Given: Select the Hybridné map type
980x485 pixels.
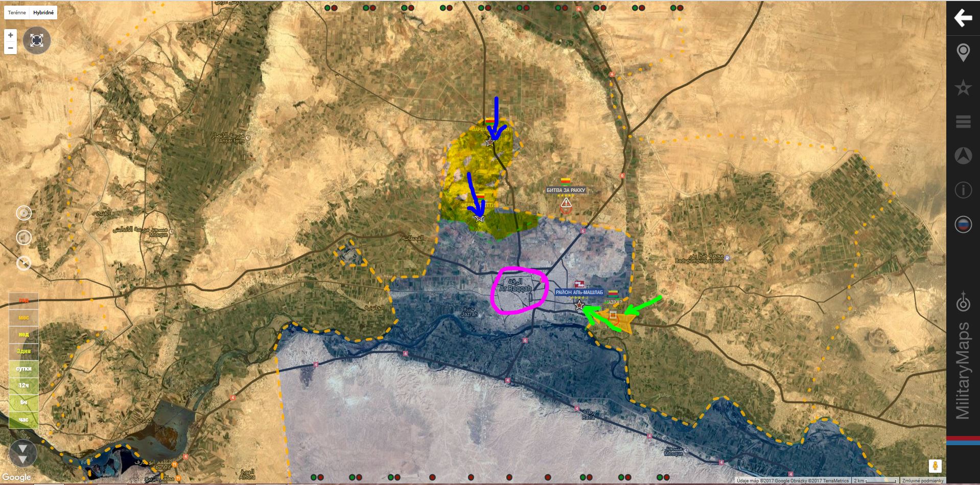Looking at the screenshot, I should 43,12.
